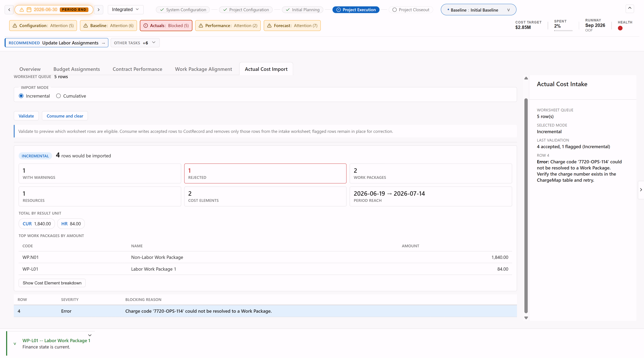Toggle WP-L01 finance state chevron
The width and height of the screenshot is (644, 358).
coord(15,344)
